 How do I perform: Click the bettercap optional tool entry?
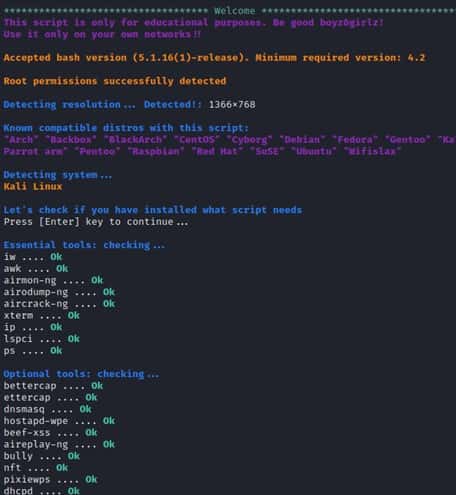pos(30,386)
